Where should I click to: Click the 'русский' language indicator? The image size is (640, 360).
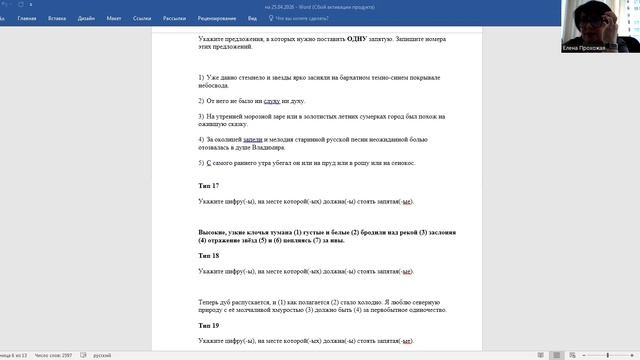(102, 356)
